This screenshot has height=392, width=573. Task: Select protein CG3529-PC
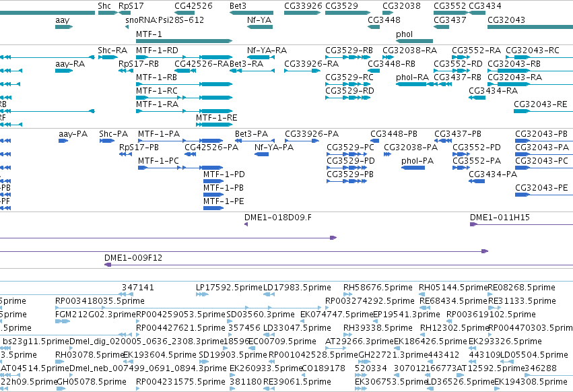tap(347, 154)
